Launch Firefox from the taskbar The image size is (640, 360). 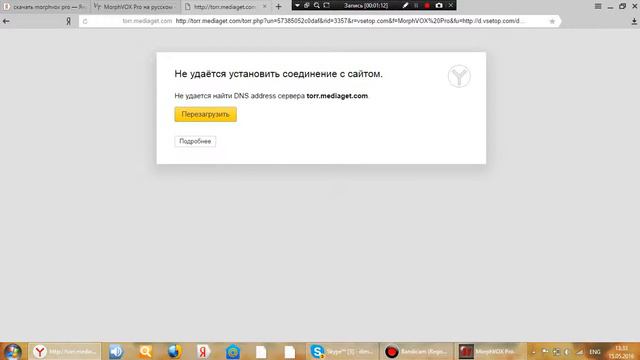tap(175, 351)
